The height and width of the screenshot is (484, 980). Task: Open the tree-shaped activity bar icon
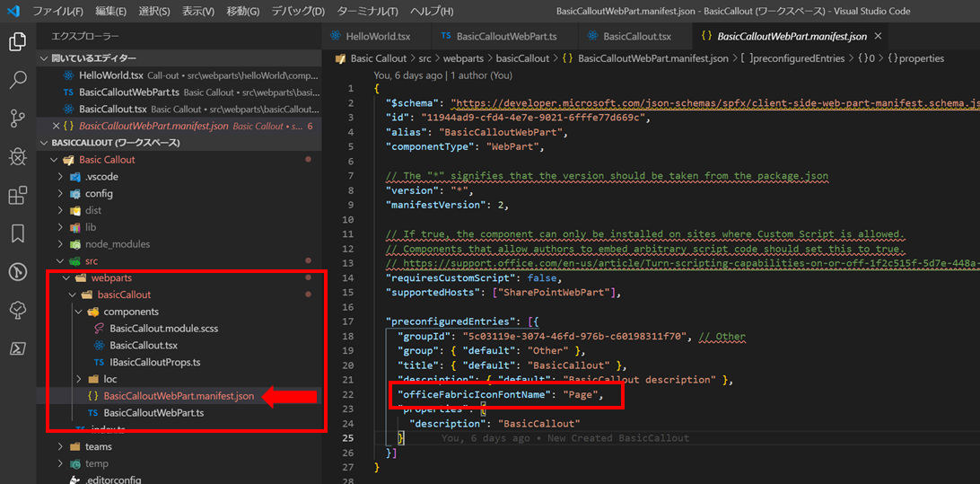(18, 311)
